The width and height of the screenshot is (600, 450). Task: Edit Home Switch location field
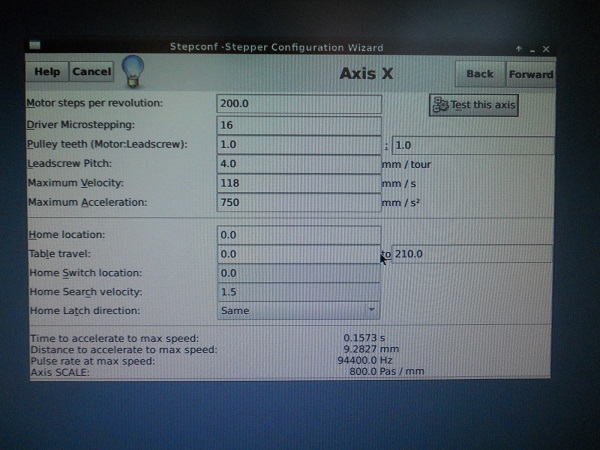pos(299,273)
